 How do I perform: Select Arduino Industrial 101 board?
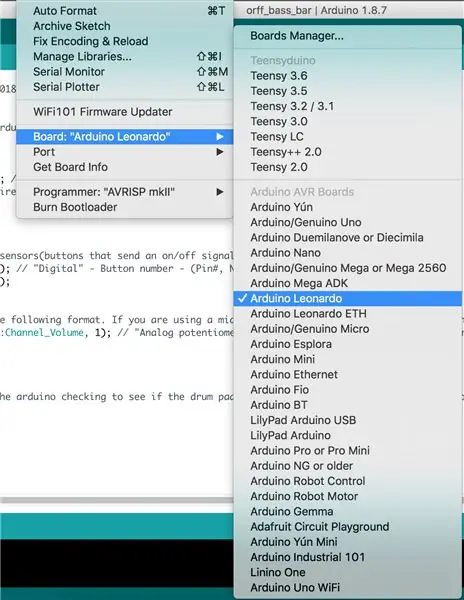pos(348,557)
